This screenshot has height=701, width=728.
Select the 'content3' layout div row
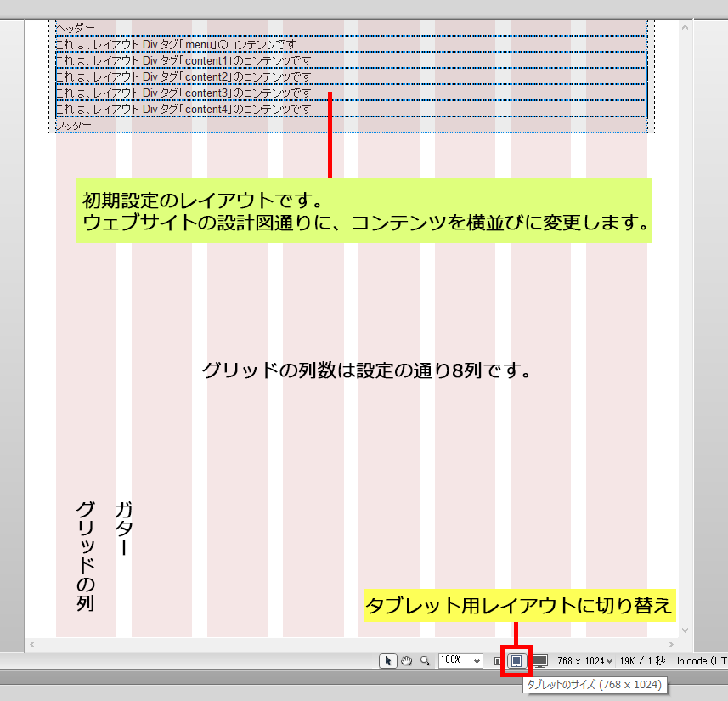pos(255,93)
